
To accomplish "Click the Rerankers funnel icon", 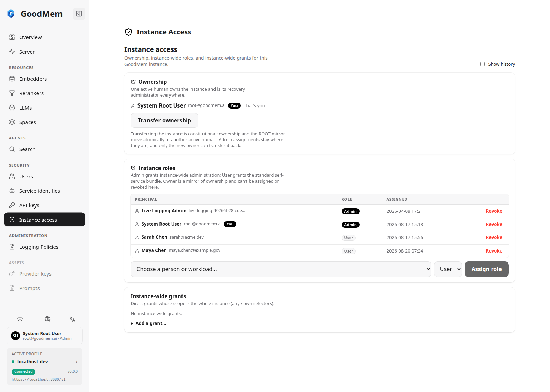I will pos(12,93).
